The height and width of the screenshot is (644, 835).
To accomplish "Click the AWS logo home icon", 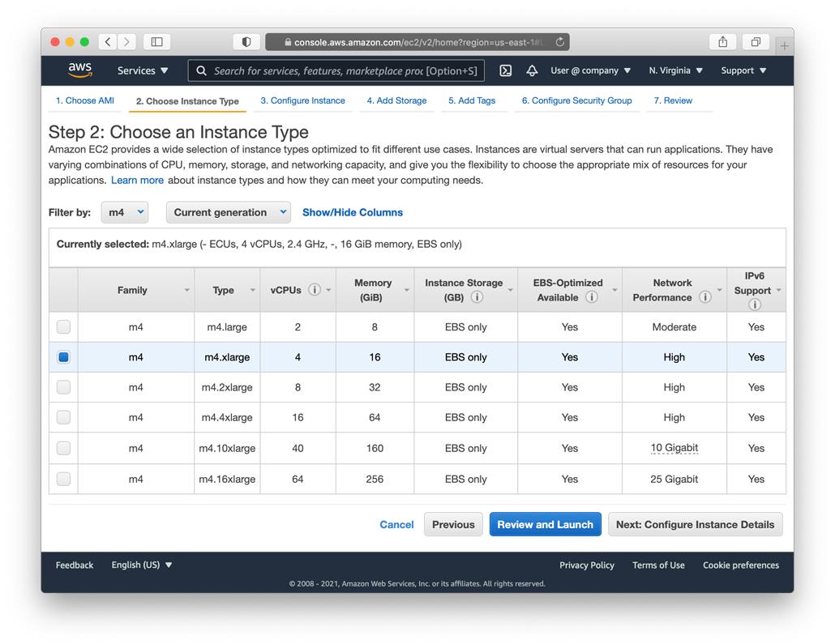I will point(80,70).
